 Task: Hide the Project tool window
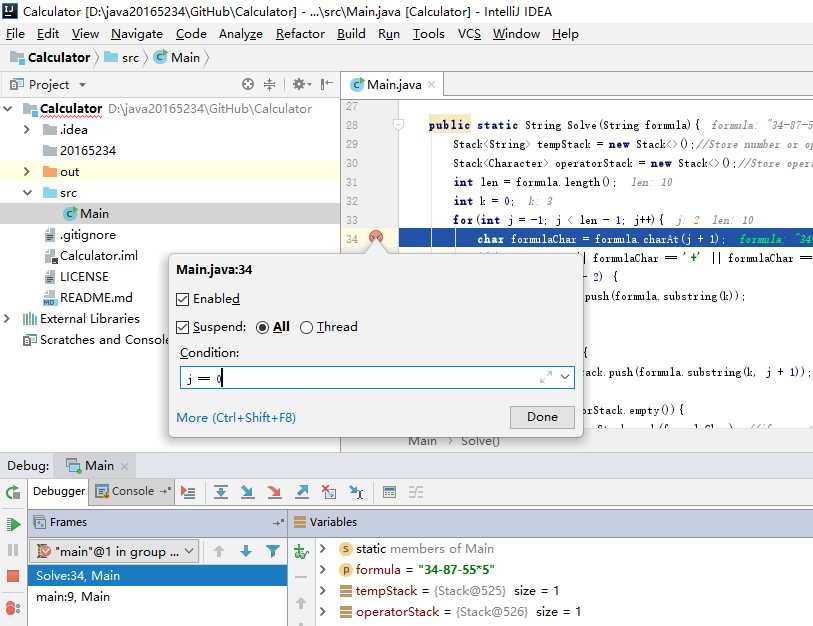[326, 84]
